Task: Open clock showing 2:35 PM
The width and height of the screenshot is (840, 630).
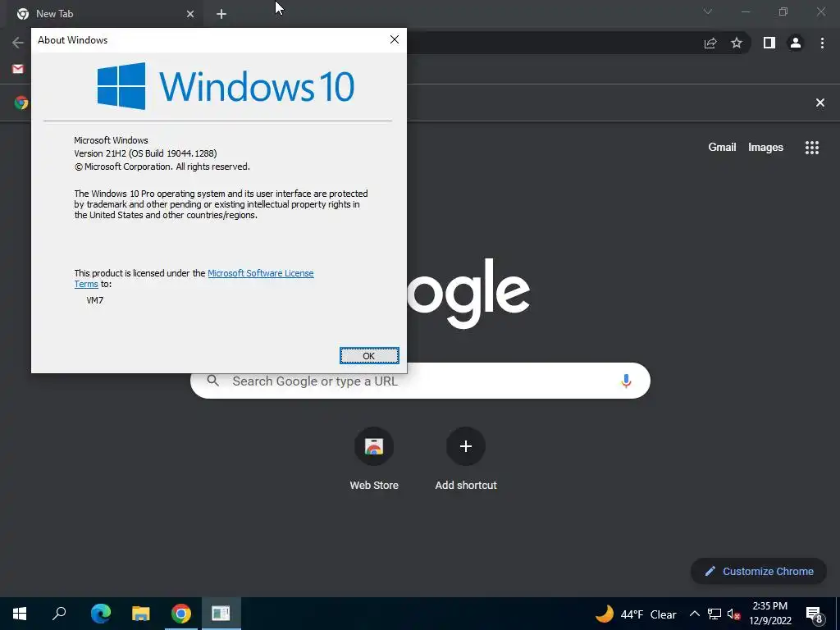Action: coord(769,614)
